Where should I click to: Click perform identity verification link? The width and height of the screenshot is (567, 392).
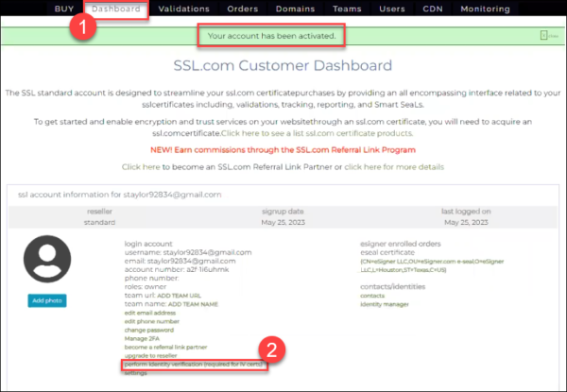pos(194,365)
